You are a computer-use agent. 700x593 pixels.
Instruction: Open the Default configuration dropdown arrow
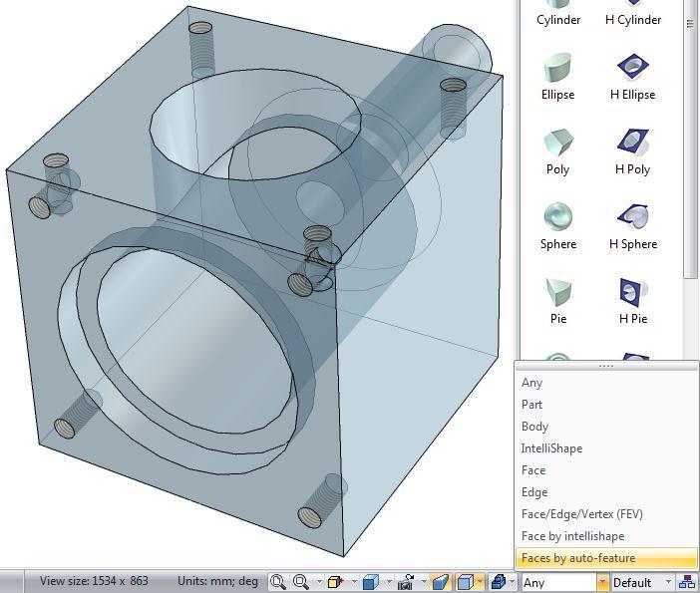point(668,582)
